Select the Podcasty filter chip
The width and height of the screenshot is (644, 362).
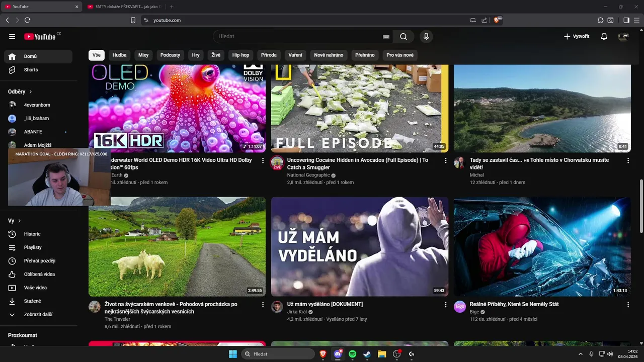point(170,55)
